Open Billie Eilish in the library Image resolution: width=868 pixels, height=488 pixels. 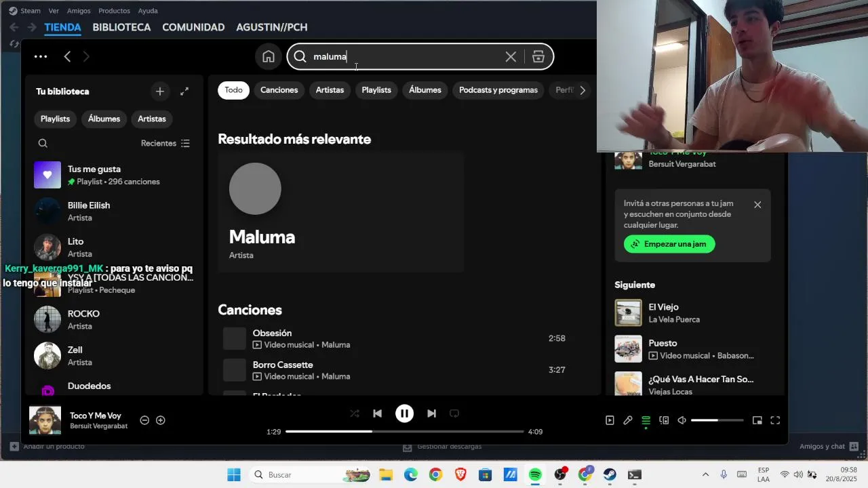point(114,211)
